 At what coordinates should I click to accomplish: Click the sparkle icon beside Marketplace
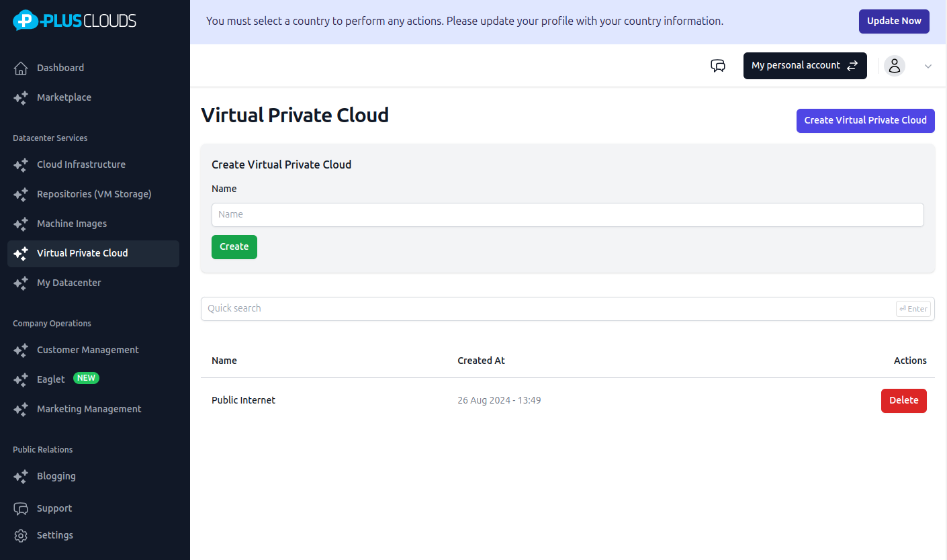21,97
